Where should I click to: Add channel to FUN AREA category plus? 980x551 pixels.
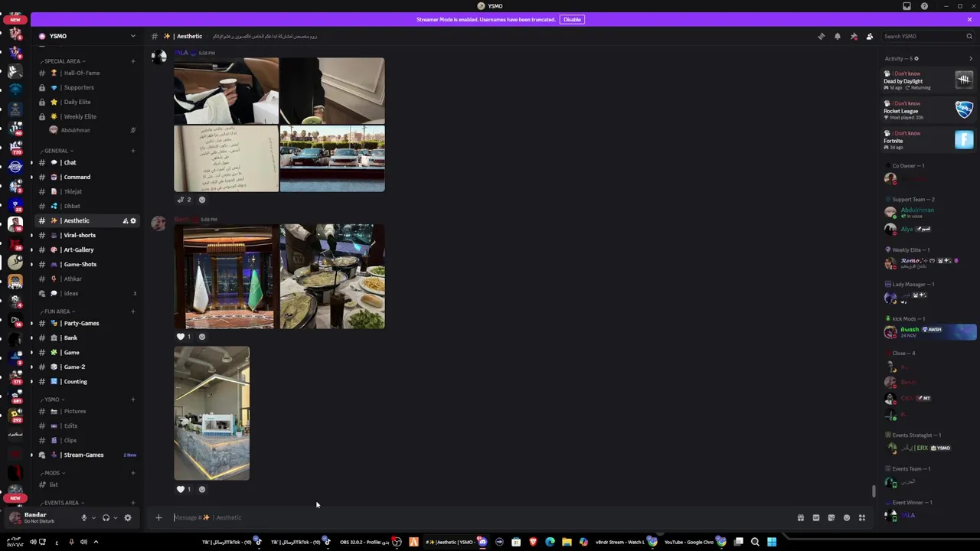click(133, 311)
